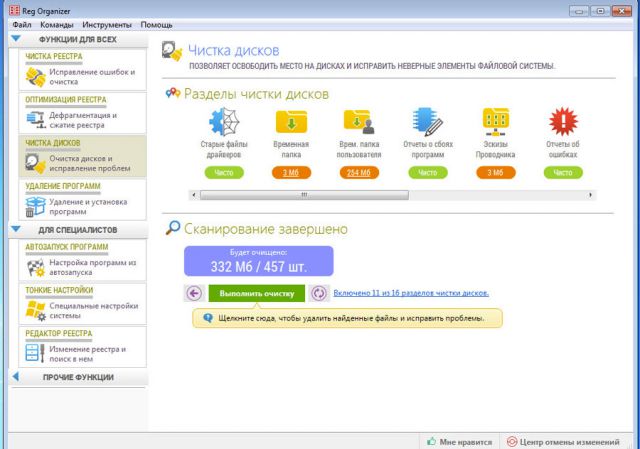
Task: Toggle the 254 Мб badge under user folder
Action: 359,173
